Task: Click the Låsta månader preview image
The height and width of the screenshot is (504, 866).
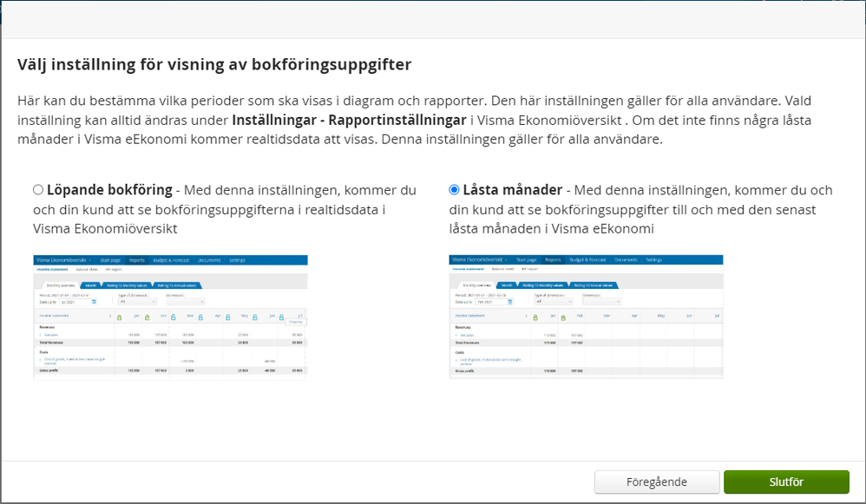Action: pos(586,317)
